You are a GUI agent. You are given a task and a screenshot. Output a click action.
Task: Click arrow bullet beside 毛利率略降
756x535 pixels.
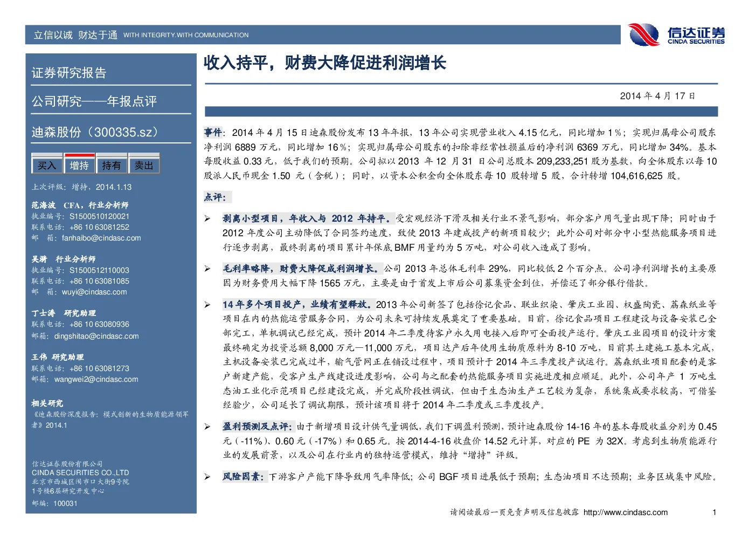click(x=207, y=268)
